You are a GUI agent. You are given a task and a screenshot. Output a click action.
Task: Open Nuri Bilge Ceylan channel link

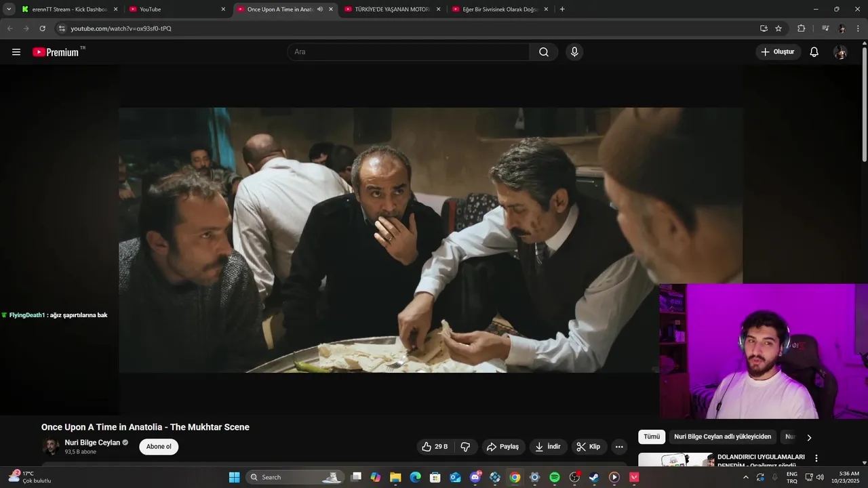coord(92,443)
